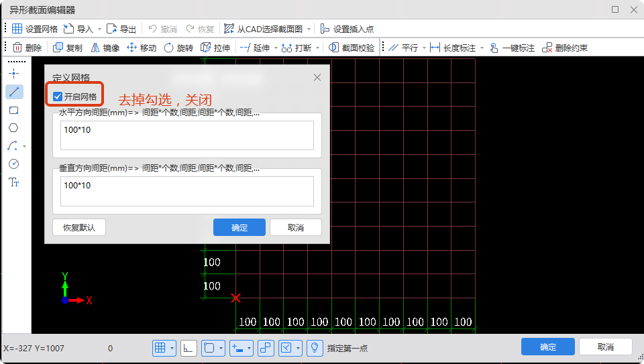This screenshot has height=364, width=644.
Task: Select the line drawing tool
Action: [x=14, y=92]
